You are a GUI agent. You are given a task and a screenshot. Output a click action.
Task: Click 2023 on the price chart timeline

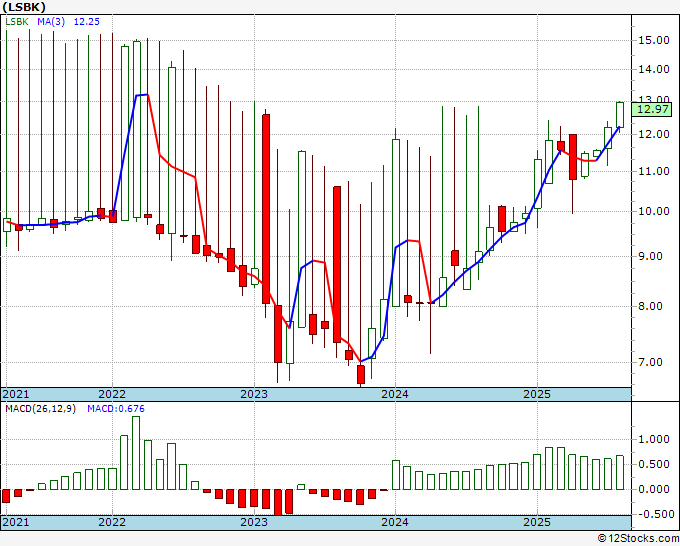point(254,394)
